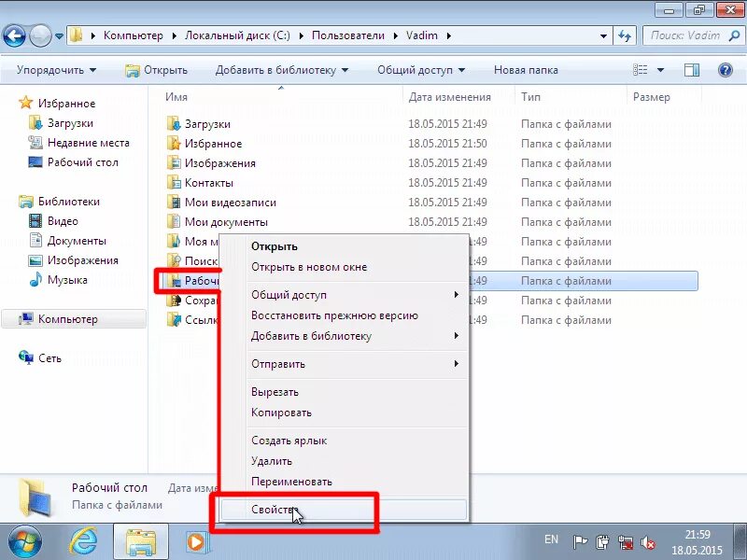The width and height of the screenshot is (747, 560).
Task: Expand arrow after Компьютер in address bar
Action: pyautogui.click(x=174, y=35)
